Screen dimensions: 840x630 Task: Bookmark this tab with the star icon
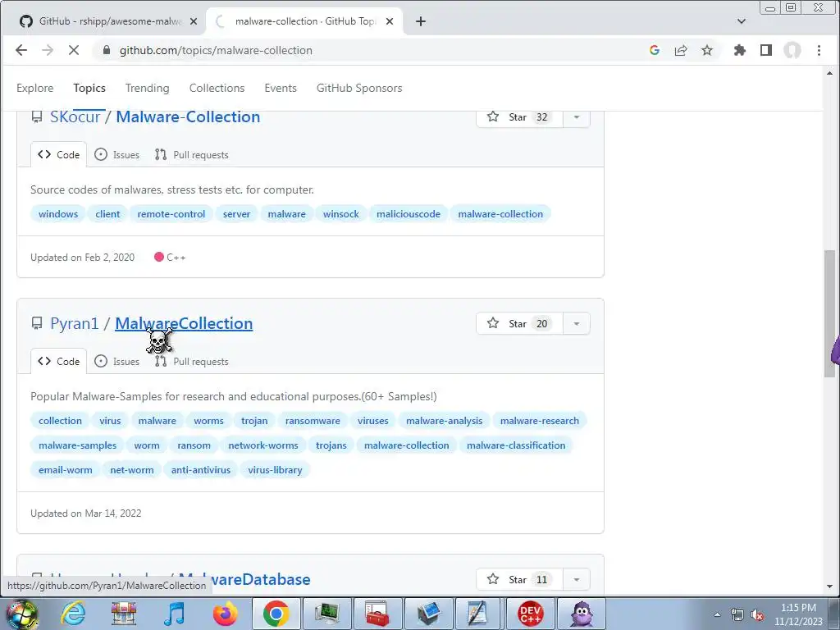tap(707, 50)
